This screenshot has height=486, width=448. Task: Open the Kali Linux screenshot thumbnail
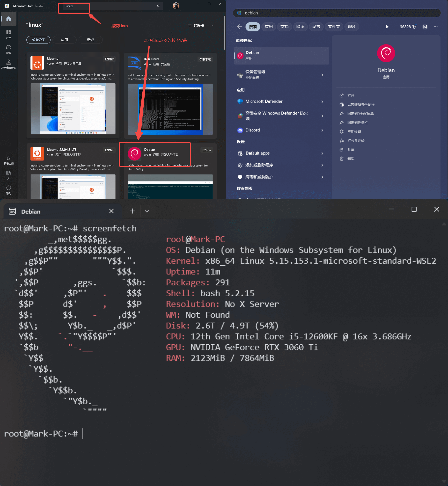(170, 109)
